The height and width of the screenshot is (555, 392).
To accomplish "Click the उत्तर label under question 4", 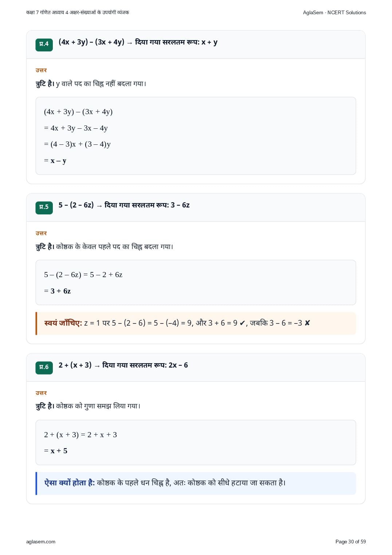I will pyautogui.click(x=41, y=70).
